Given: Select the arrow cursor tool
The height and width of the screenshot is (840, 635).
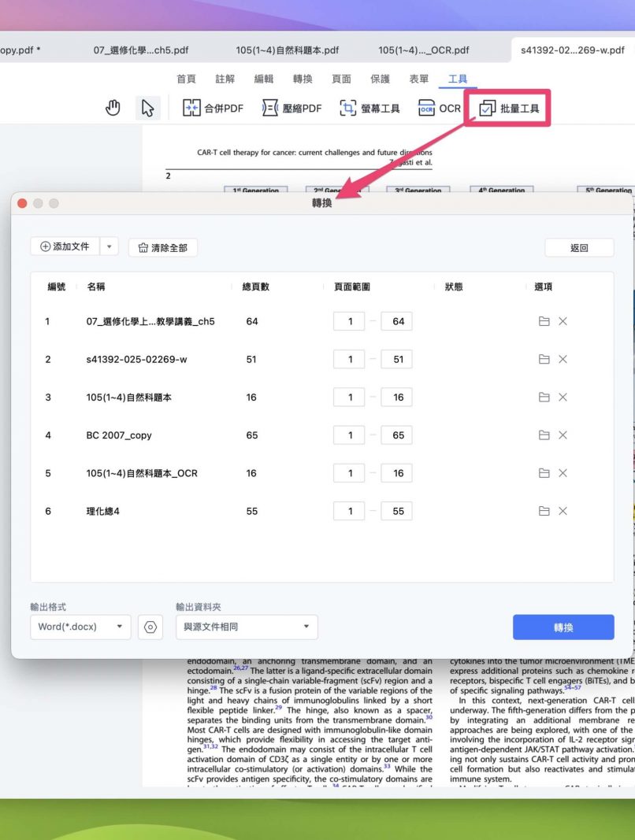Looking at the screenshot, I should pyautogui.click(x=147, y=109).
